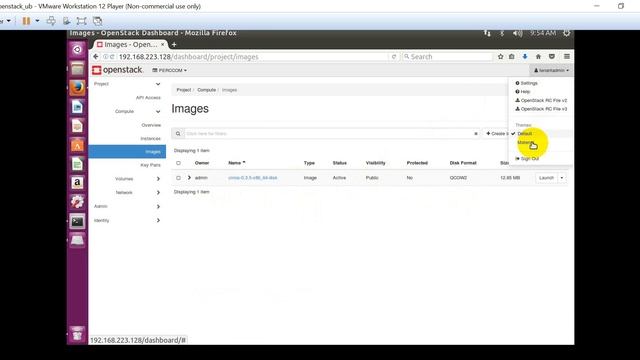Expand the Volumes section in the sidebar
Viewport: 640px width, 360px height.
point(158,179)
